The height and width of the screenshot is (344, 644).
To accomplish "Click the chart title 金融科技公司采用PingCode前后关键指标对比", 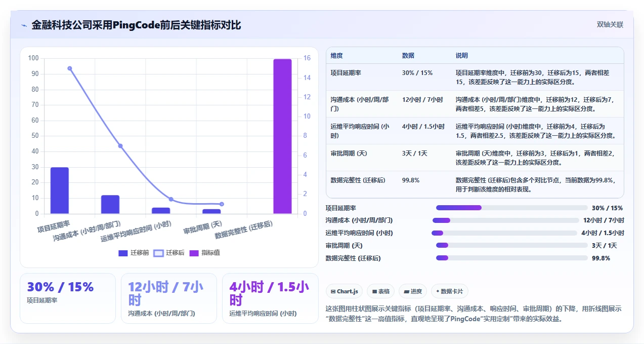I will coord(137,25).
